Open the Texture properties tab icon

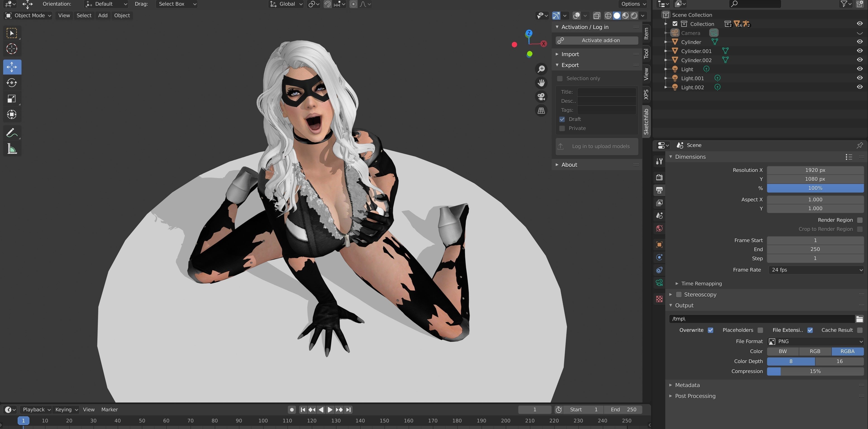(659, 299)
